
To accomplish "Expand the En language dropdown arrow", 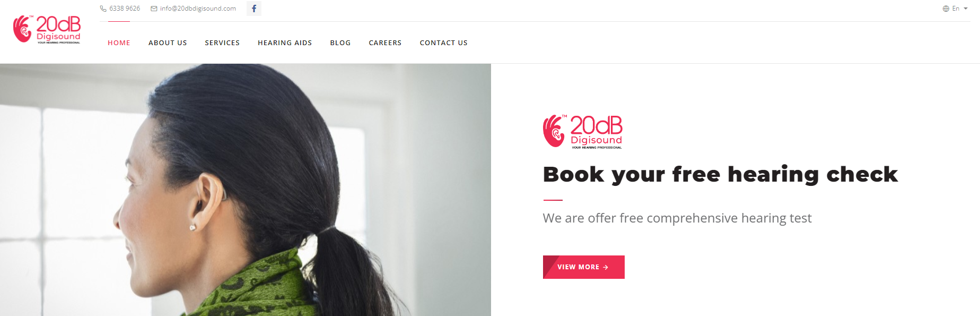I will 966,8.
